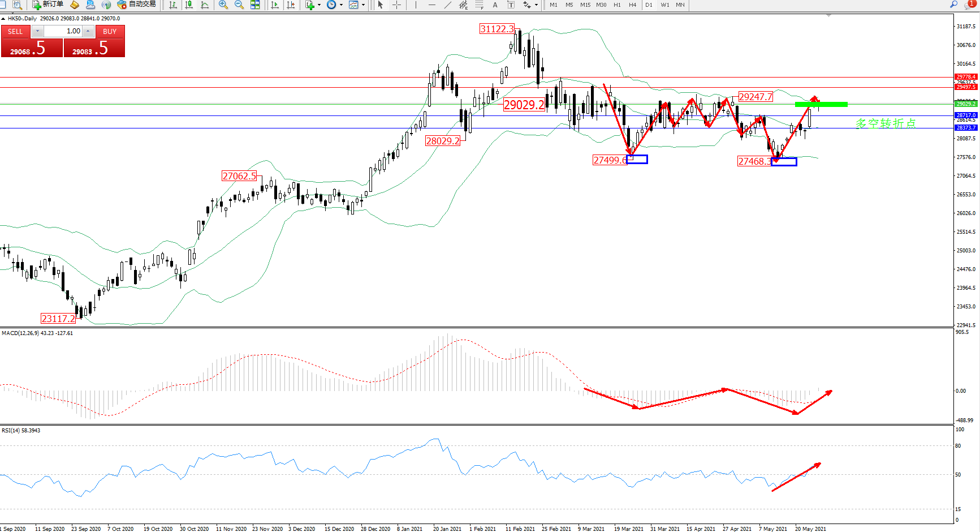The image size is (980, 532).
Task: Click the Zoom Out magnifier icon
Action: (x=239, y=5)
